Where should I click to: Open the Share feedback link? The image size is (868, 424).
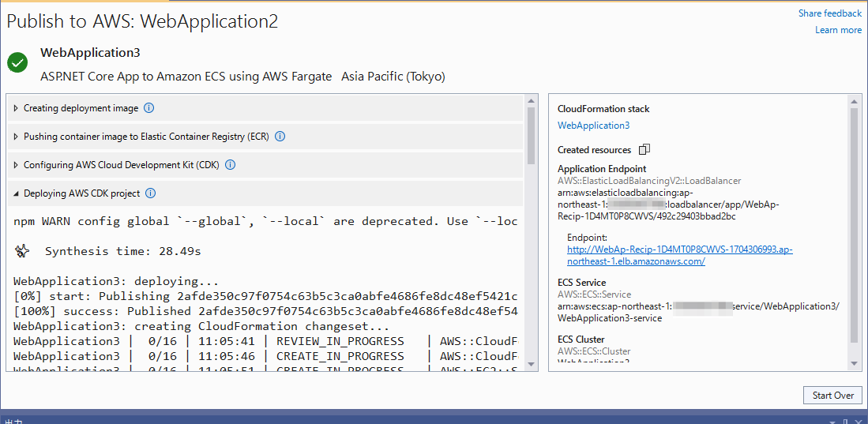[830, 13]
